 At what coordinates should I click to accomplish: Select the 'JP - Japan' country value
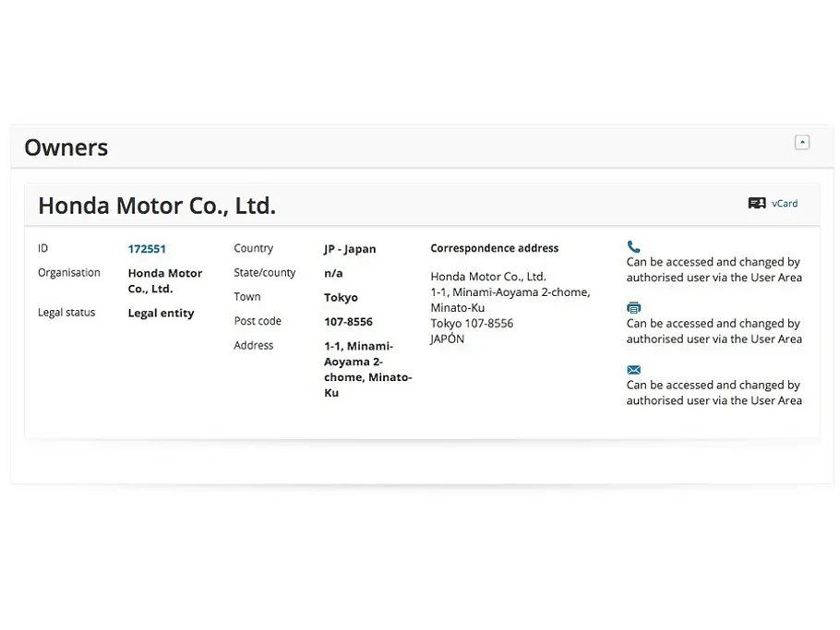pyautogui.click(x=350, y=249)
